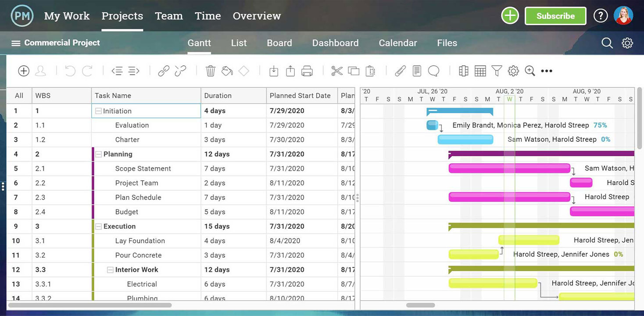Click the Planned Start Date column header
The width and height of the screenshot is (644, 316).
[302, 96]
